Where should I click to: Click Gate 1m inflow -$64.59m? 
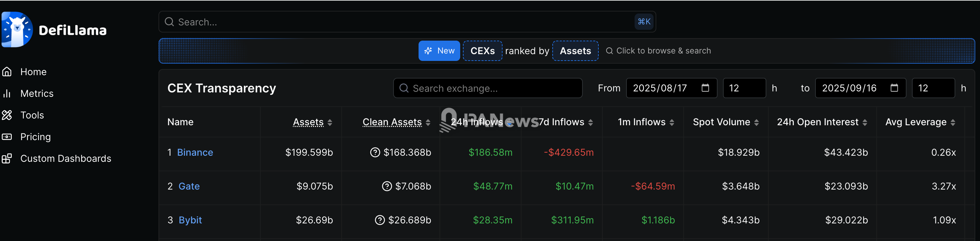tap(653, 186)
